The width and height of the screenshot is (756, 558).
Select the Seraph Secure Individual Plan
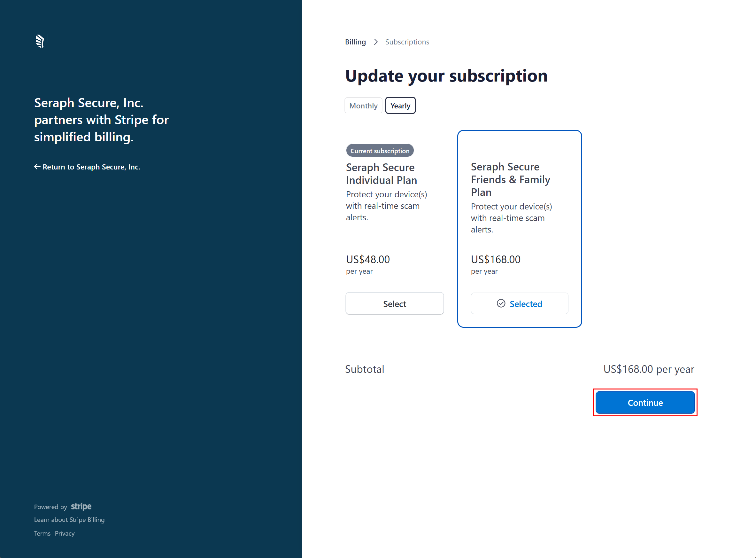click(x=394, y=304)
